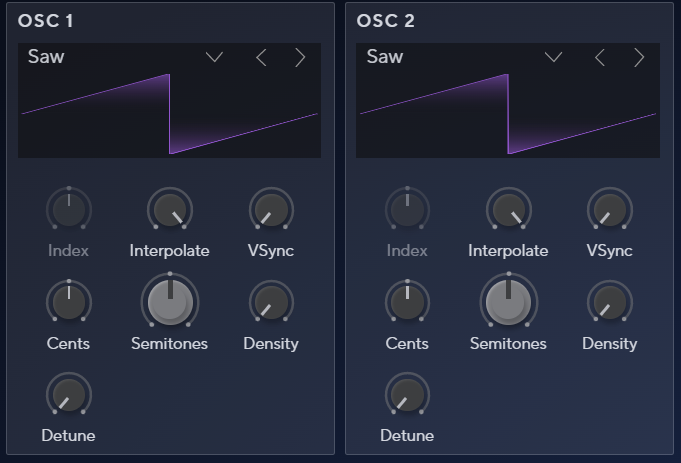Select next waveform in OSC 2
Screen dimensions: 681x463
coord(639,57)
